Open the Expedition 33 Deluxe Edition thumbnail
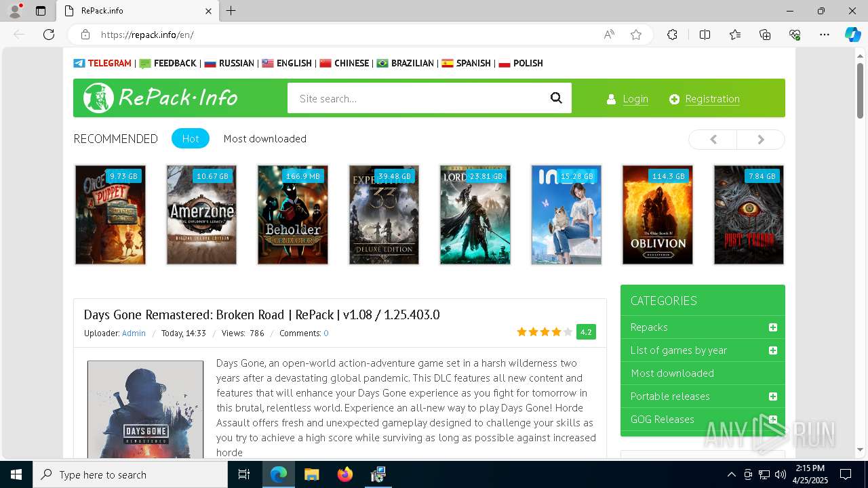Image resolution: width=868 pixels, height=488 pixels. (x=384, y=215)
